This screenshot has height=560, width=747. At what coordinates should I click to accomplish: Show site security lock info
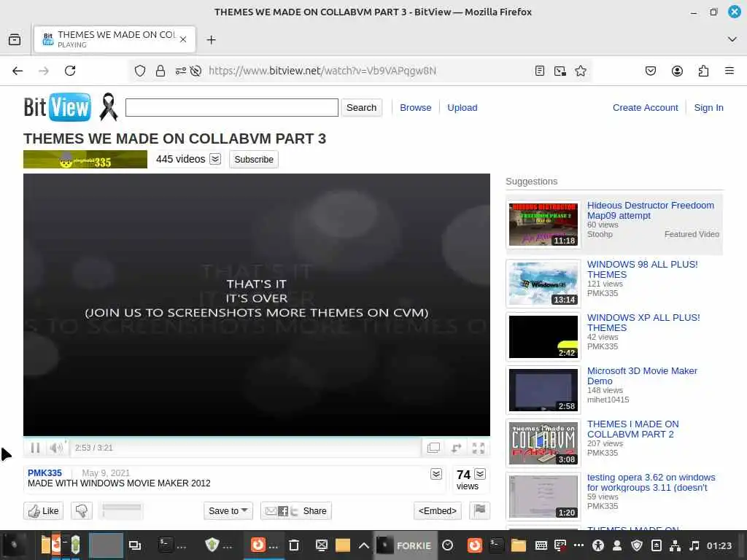160,71
